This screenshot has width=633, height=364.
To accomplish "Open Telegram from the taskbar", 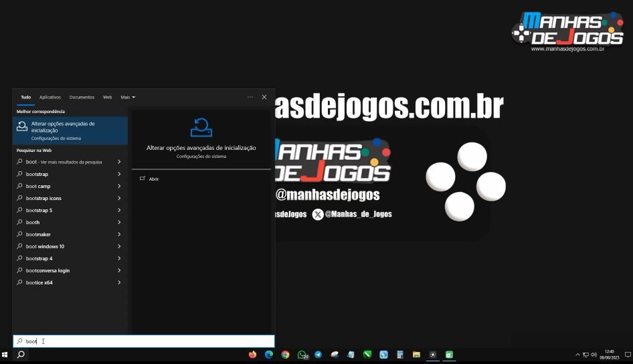I will click(318, 355).
